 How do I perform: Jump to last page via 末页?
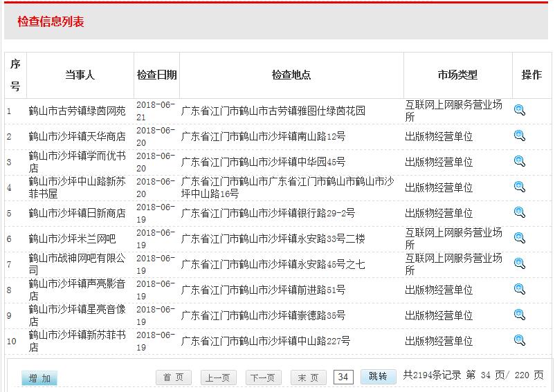(308, 377)
